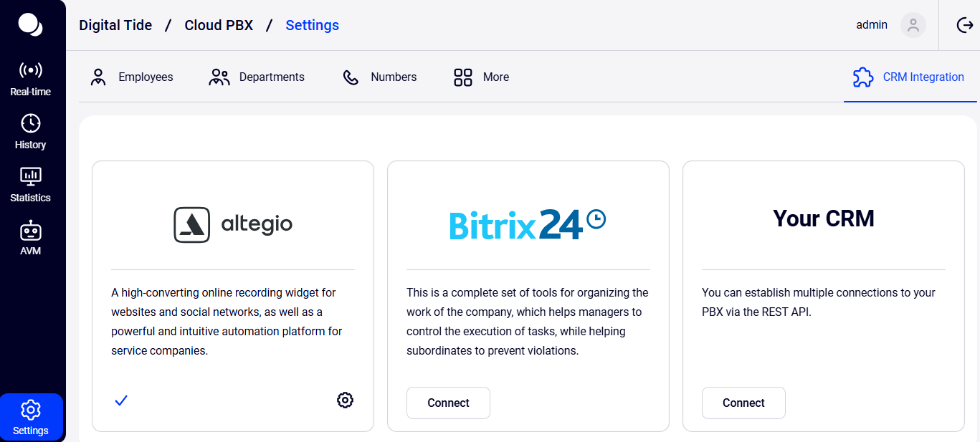
Task: Click the altegio logo card
Action: point(233,224)
